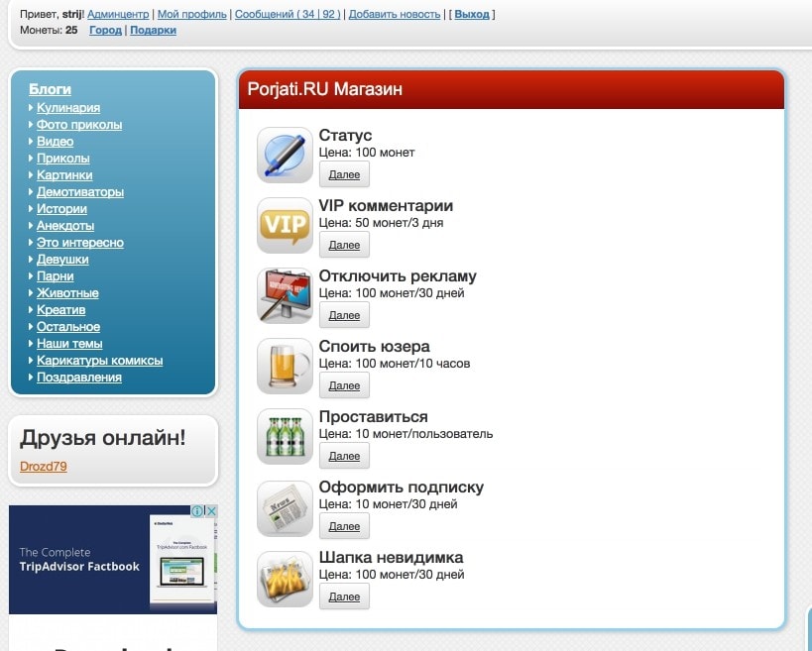Viewport: 812px width, 651px height.
Task: Open online friend Drozd79's profile
Action: [44, 466]
